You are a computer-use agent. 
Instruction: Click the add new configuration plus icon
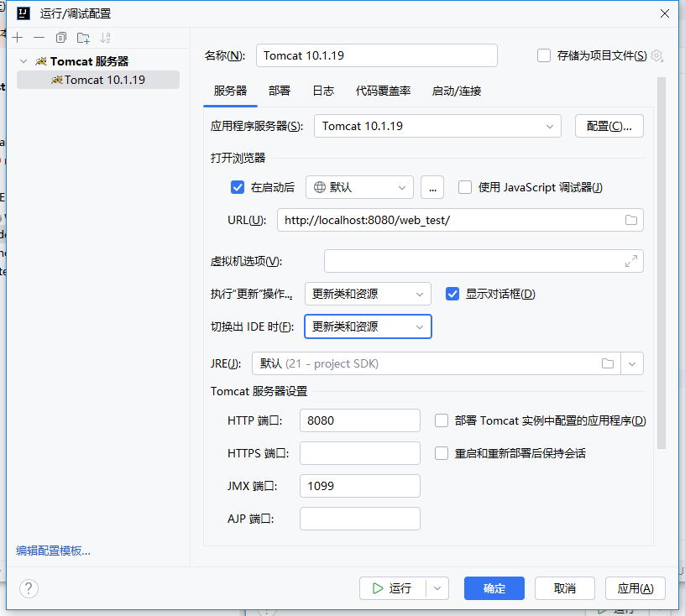pos(17,38)
